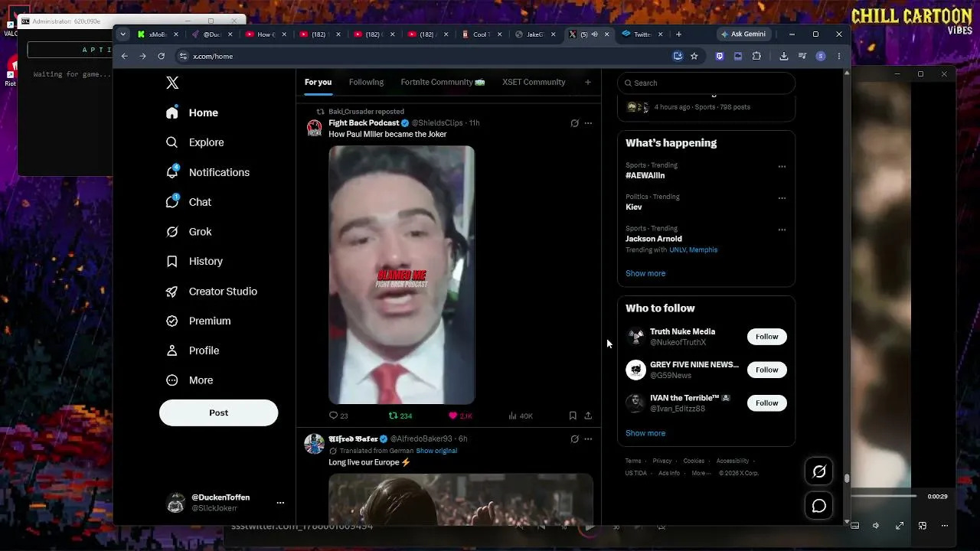The image size is (980, 551).
Task: Open Chrome media controls icon
Action: coord(802,56)
